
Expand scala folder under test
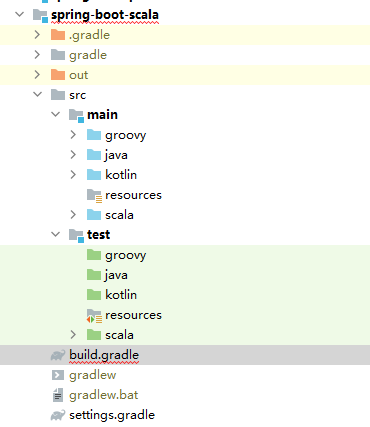[73, 335]
